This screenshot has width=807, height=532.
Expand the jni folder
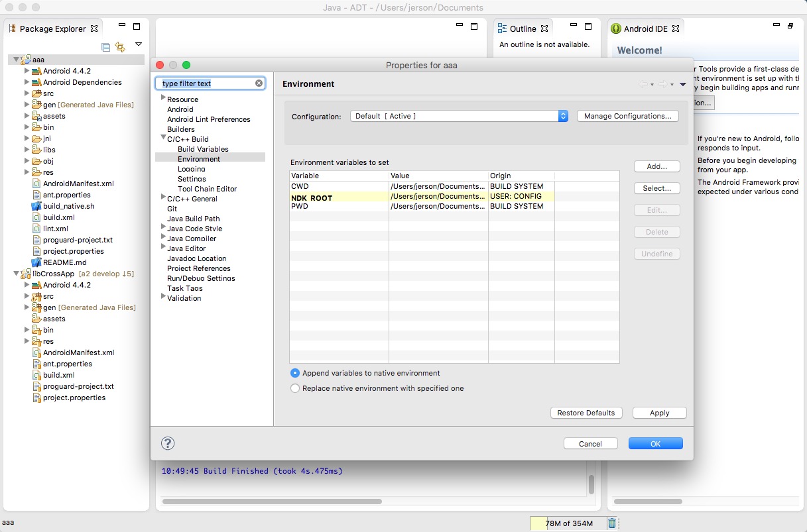27,138
